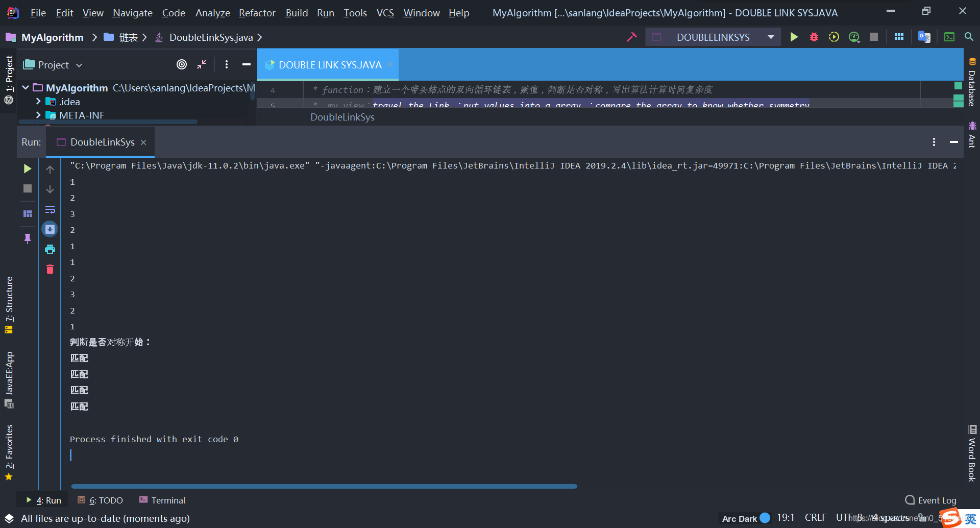
Task: Open the Terminal tool window
Action: pos(162,500)
